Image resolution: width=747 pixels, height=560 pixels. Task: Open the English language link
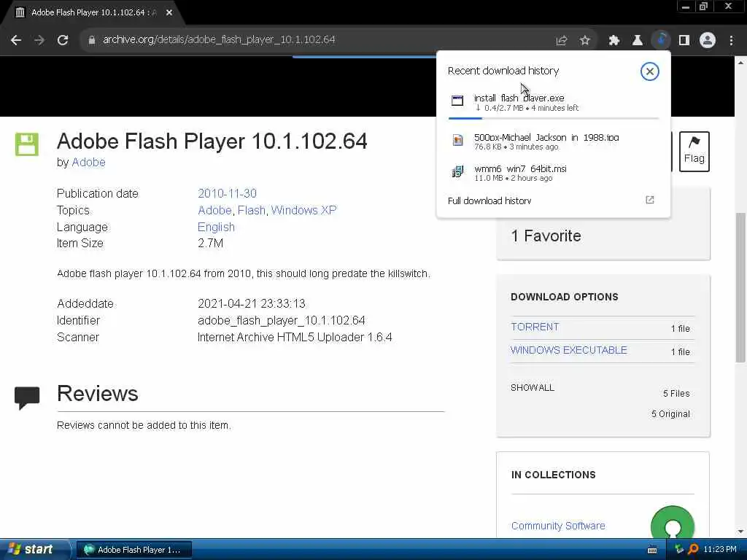(x=216, y=227)
